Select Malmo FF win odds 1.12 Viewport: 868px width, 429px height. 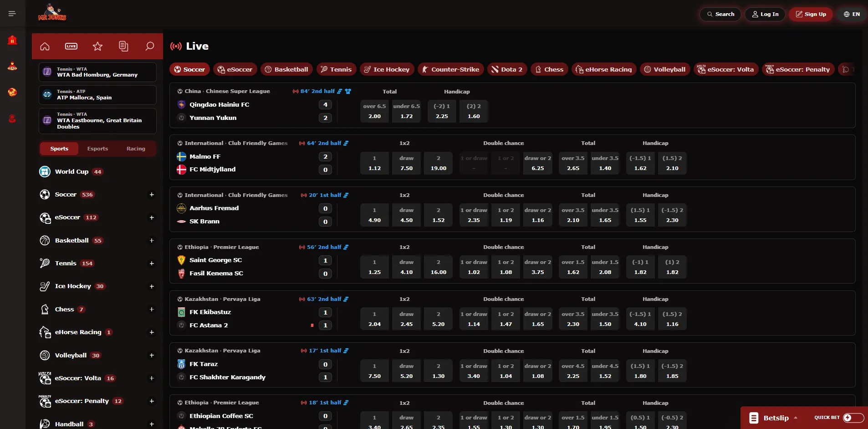tap(374, 163)
